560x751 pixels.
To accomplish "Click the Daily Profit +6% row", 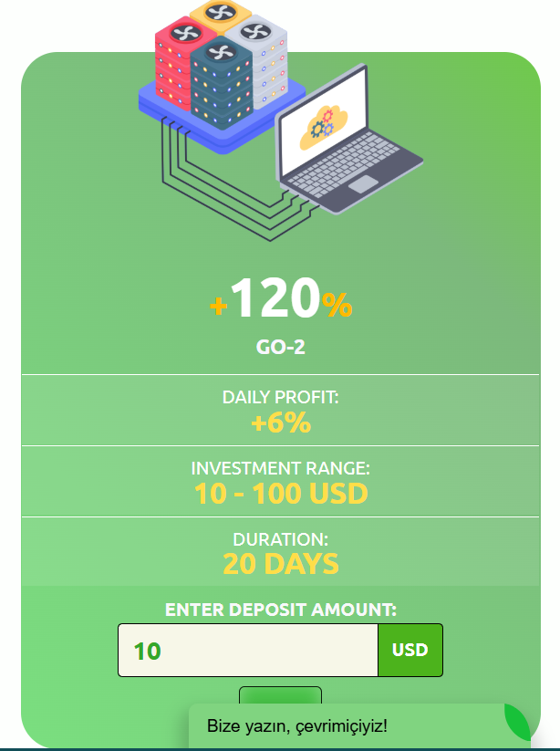I will pos(280,411).
